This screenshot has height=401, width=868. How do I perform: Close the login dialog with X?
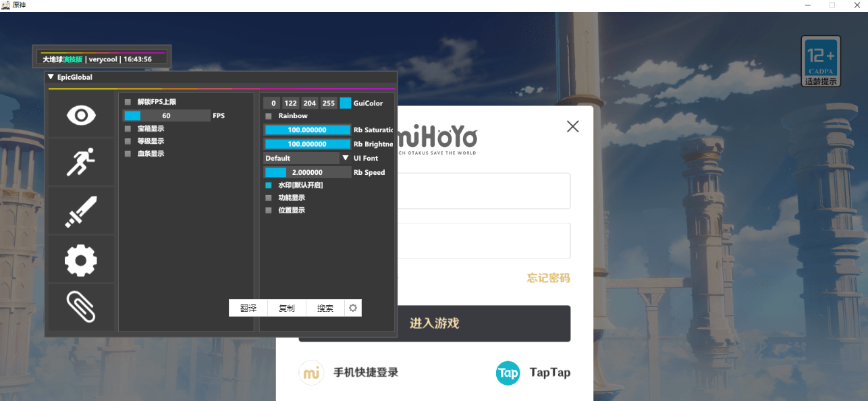coord(573,126)
